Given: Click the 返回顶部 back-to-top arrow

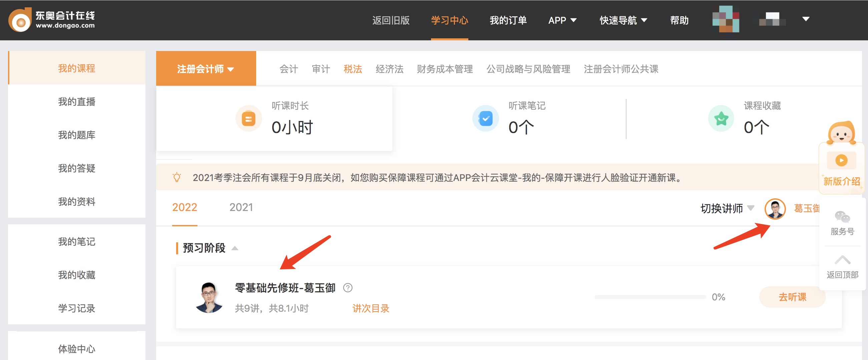Looking at the screenshot, I should coord(842,259).
